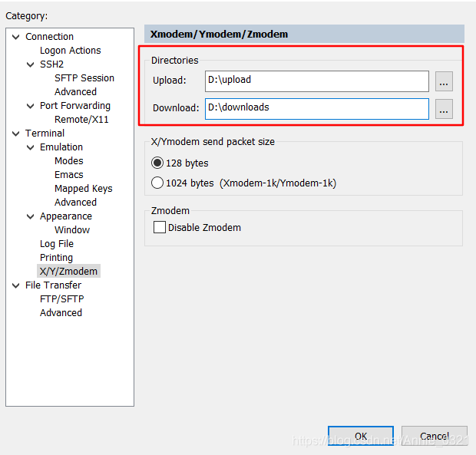
Task: Collapse the Emulation tree node
Action: [x=31, y=147]
